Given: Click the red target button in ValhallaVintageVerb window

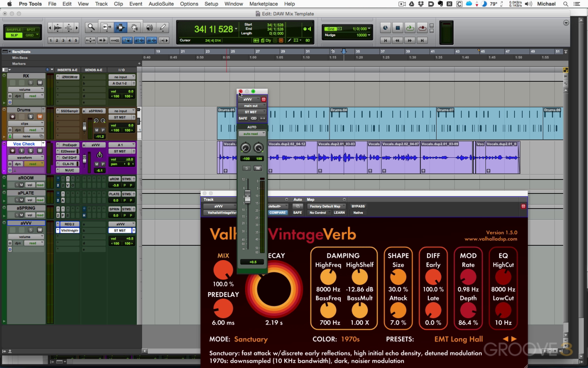Looking at the screenshot, I should click(523, 206).
